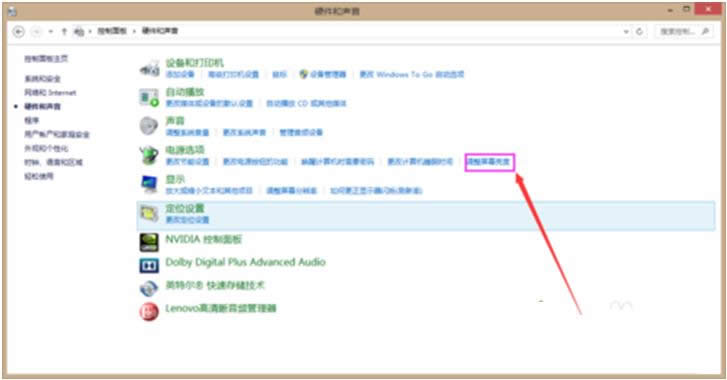Click 调整屏幕分辨率 link
The image size is (727, 380).
292,190
